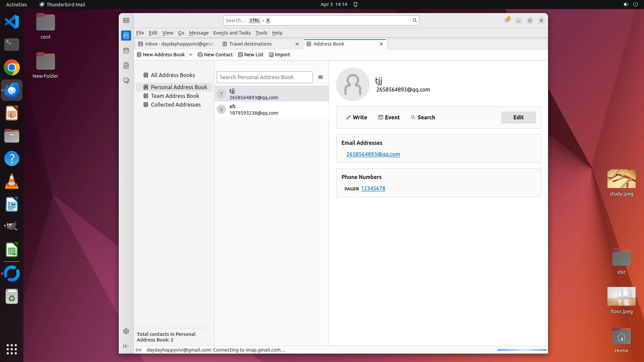Open the Tasks space icon
Screen dimensions: 644x362
click(126, 66)
